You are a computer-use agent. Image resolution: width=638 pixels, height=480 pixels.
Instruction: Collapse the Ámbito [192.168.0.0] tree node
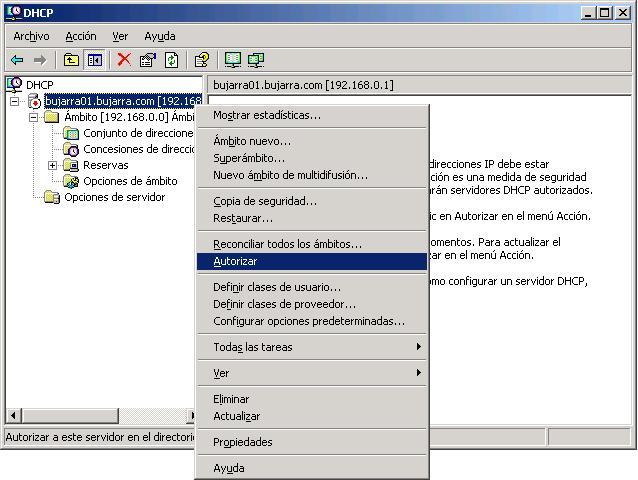click(33, 117)
